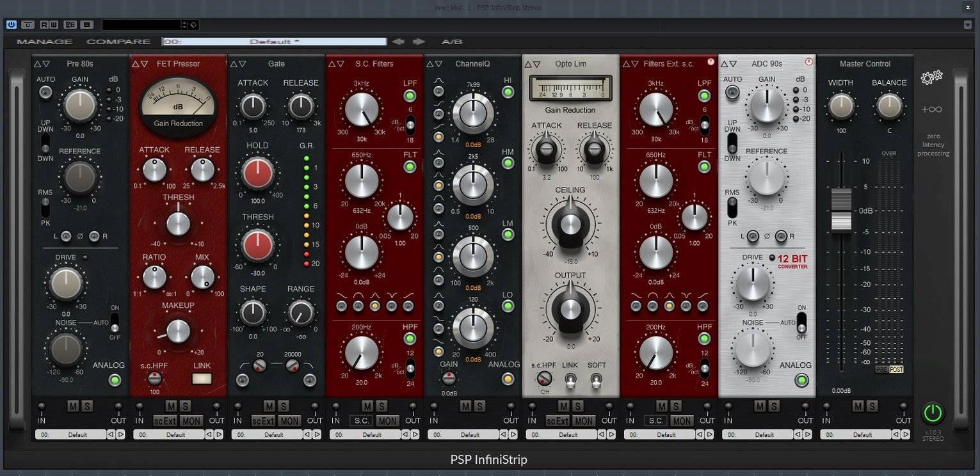Image resolution: width=980 pixels, height=476 pixels.
Task: Flip the noise ON/OFF switch in ADC 90s
Action: click(801, 322)
